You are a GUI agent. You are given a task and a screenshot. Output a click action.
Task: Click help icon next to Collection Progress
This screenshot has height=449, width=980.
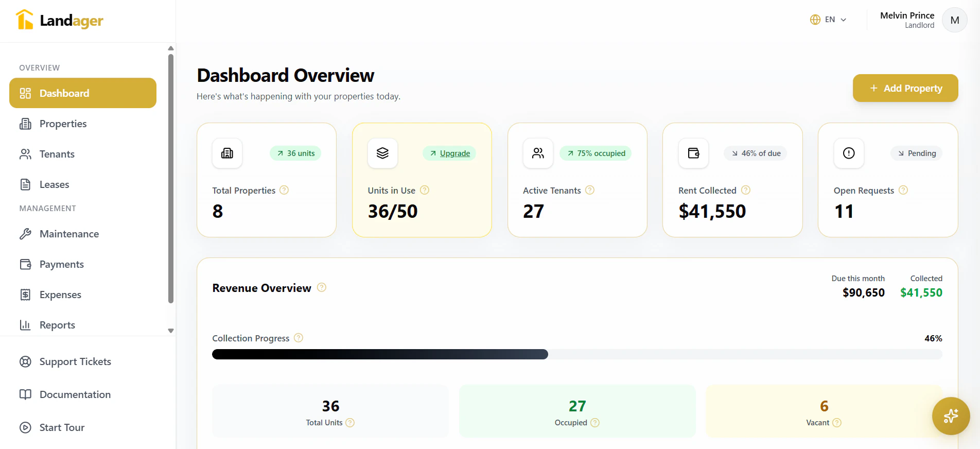pyautogui.click(x=299, y=338)
